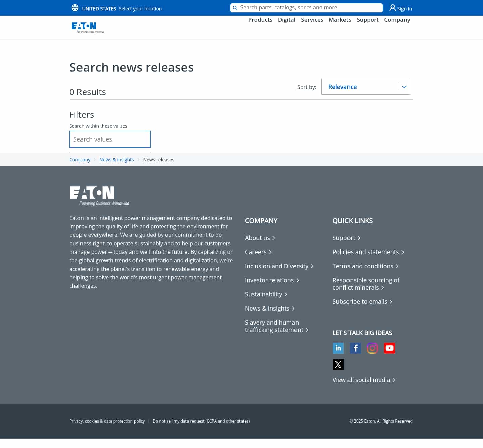Expand the Products navigation menu
The height and width of the screenshot is (448, 483).
pyautogui.click(x=260, y=20)
